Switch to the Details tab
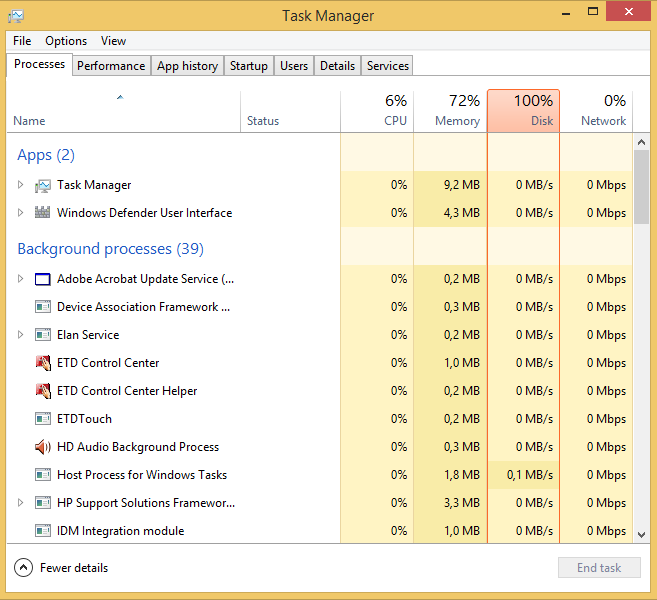Image resolution: width=657 pixels, height=600 pixels. click(337, 66)
